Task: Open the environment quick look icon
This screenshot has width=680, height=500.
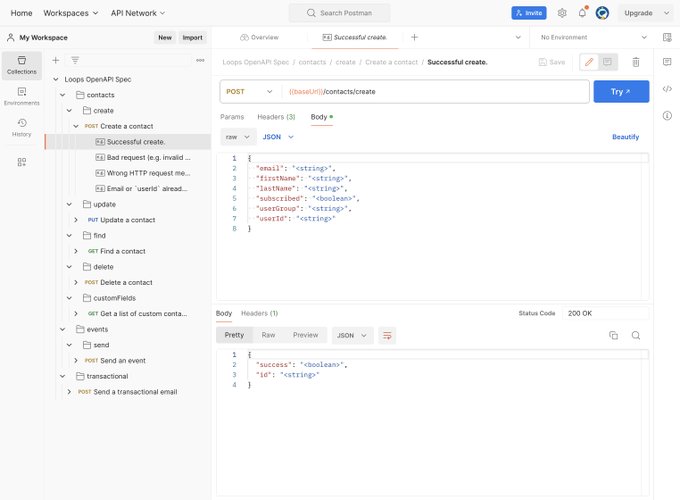Action: click(x=667, y=37)
